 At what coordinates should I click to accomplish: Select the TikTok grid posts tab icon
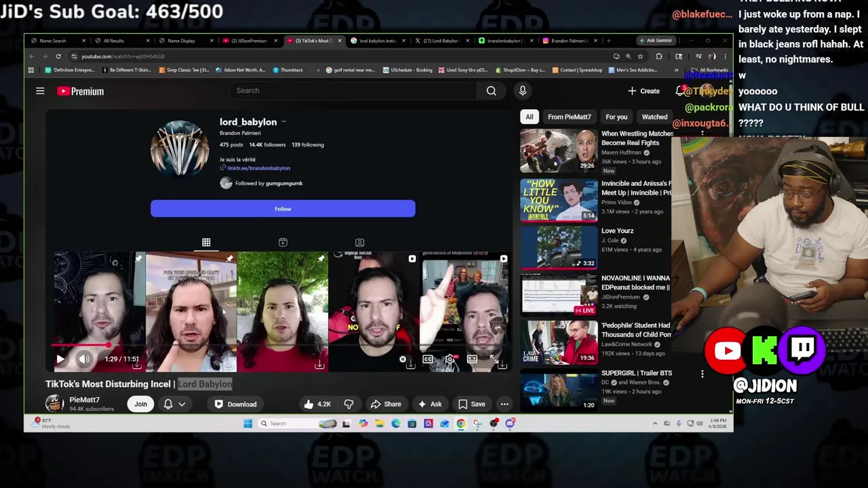point(206,242)
